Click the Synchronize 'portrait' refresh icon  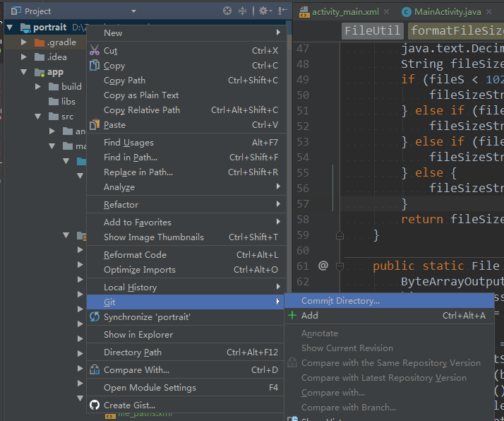(95, 317)
